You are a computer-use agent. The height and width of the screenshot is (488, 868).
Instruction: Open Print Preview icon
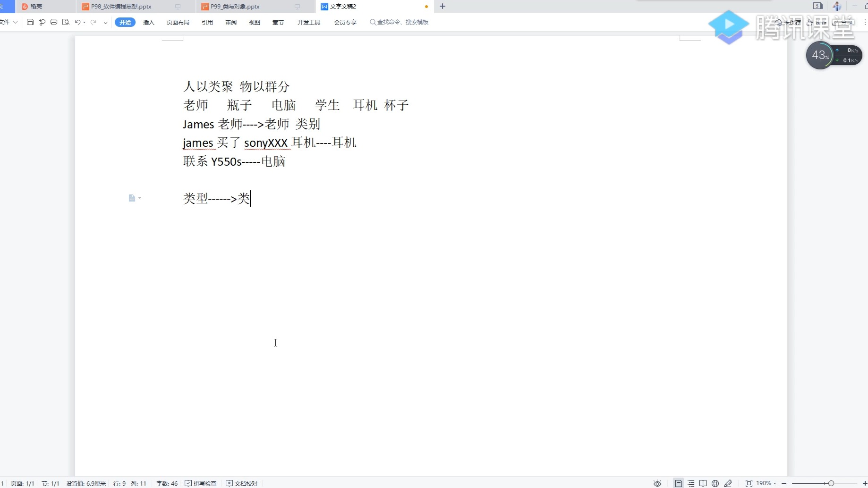[66, 22]
